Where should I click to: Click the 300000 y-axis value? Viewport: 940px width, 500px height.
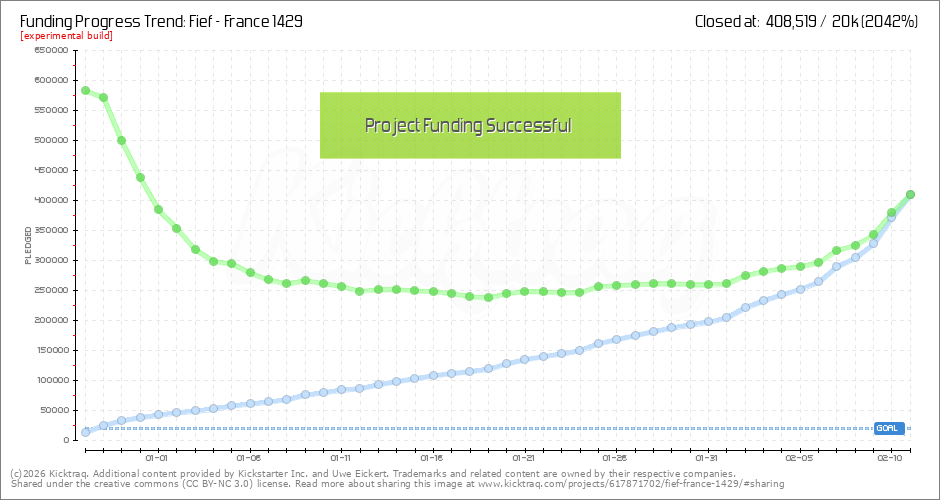[x=51, y=260]
